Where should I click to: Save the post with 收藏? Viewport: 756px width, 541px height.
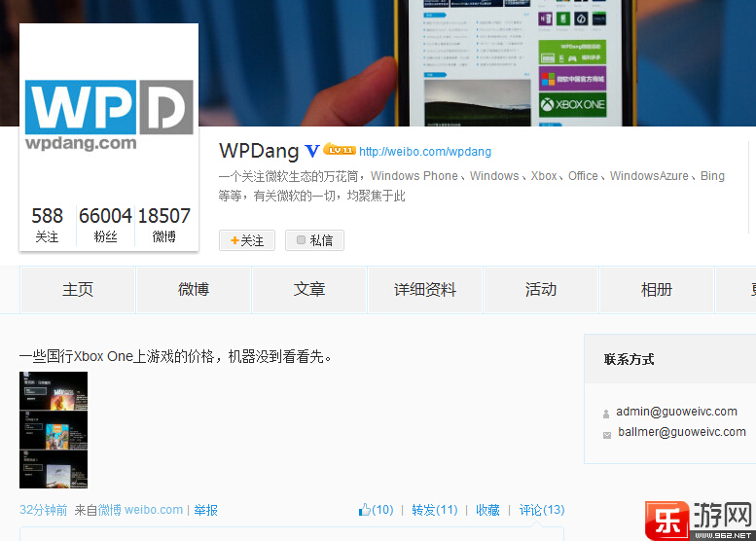pyautogui.click(x=487, y=510)
